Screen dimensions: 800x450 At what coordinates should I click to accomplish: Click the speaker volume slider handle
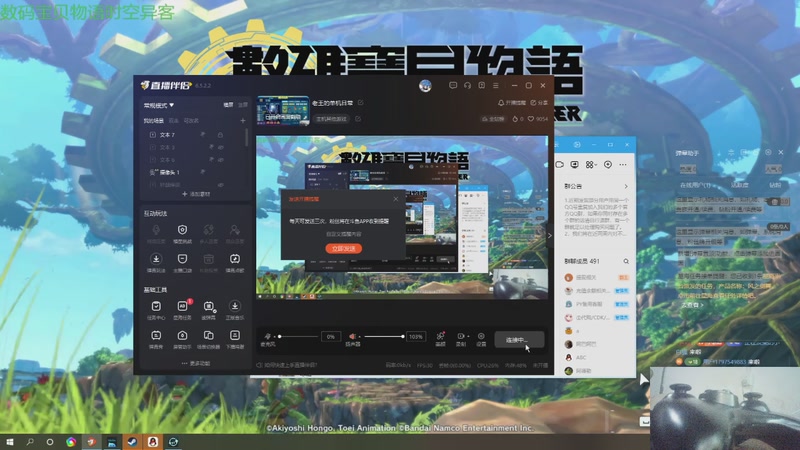[x=403, y=337]
